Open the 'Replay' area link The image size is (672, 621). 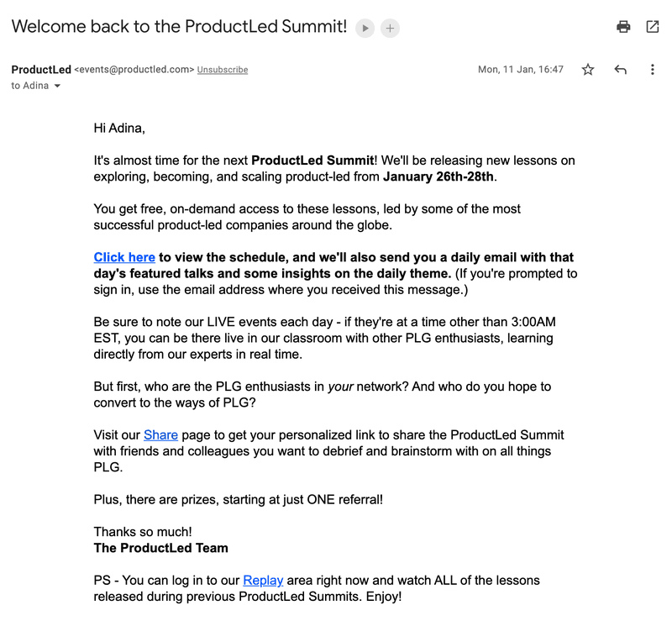(x=263, y=580)
